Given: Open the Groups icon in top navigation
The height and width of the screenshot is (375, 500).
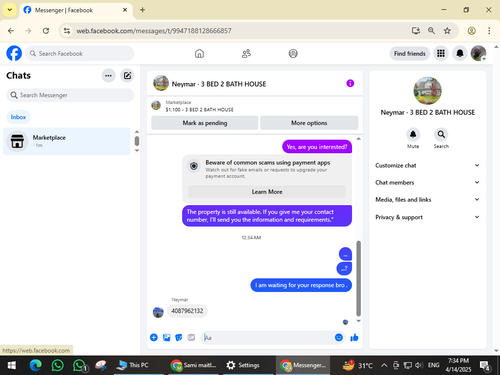Looking at the screenshot, I should coord(293,53).
